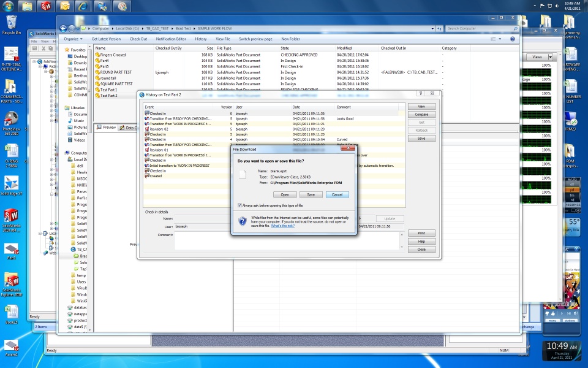Click the Close button in History dialog
This screenshot has height=368, width=588.
click(421, 250)
